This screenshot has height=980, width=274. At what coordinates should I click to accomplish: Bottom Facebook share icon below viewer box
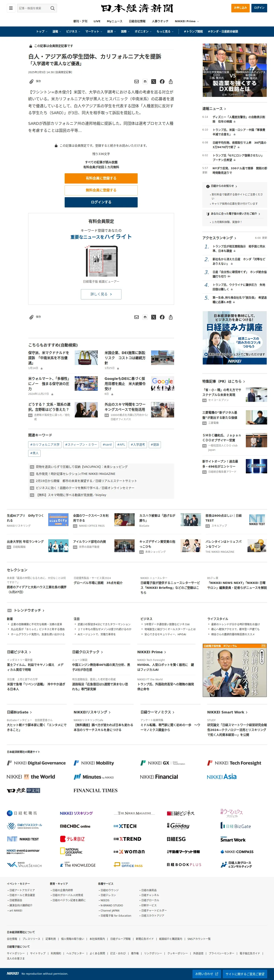pos(162,317)
